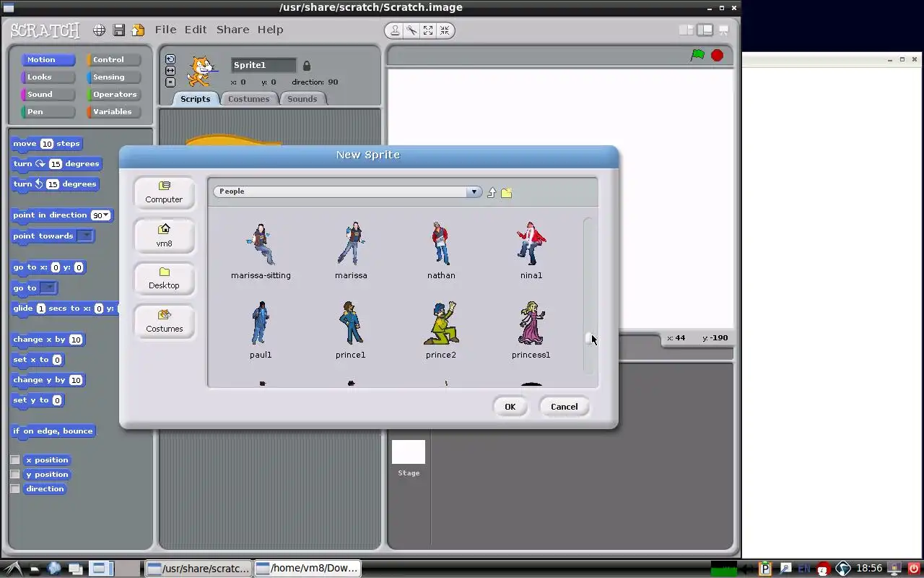This screenshot has width=924, height=578.
Task: Open the go to target dropdown
Action: pos(48,288)
